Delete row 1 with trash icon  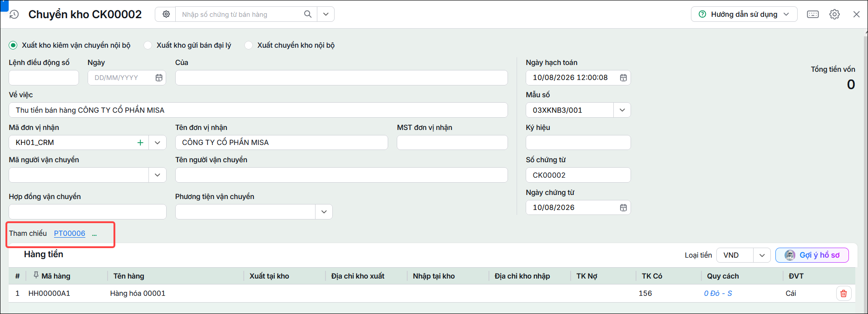coord(843,294)
